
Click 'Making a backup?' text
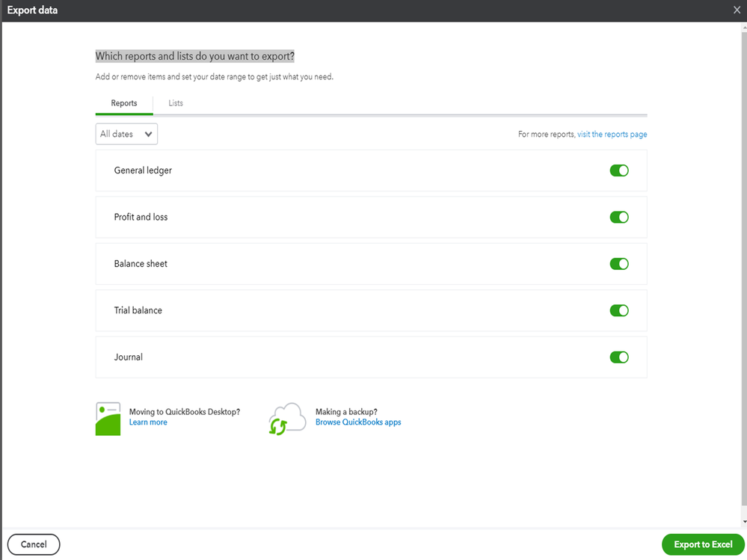pos(346,412)
